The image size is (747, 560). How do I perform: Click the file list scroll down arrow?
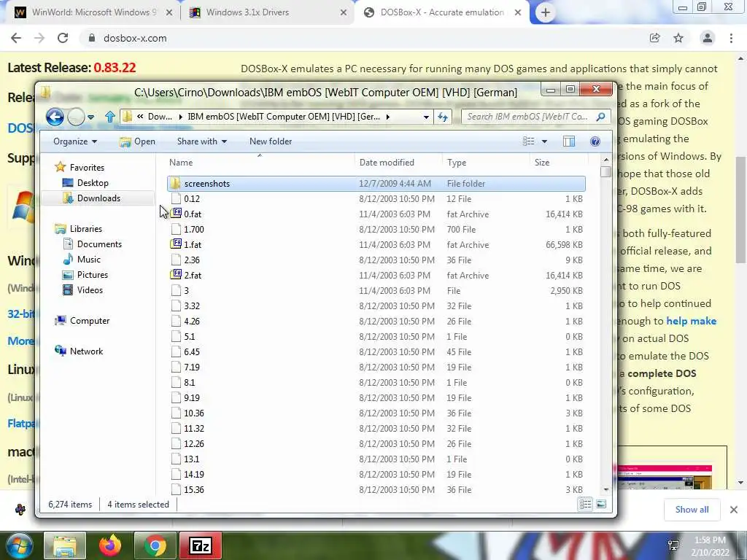tap(606, 489)
